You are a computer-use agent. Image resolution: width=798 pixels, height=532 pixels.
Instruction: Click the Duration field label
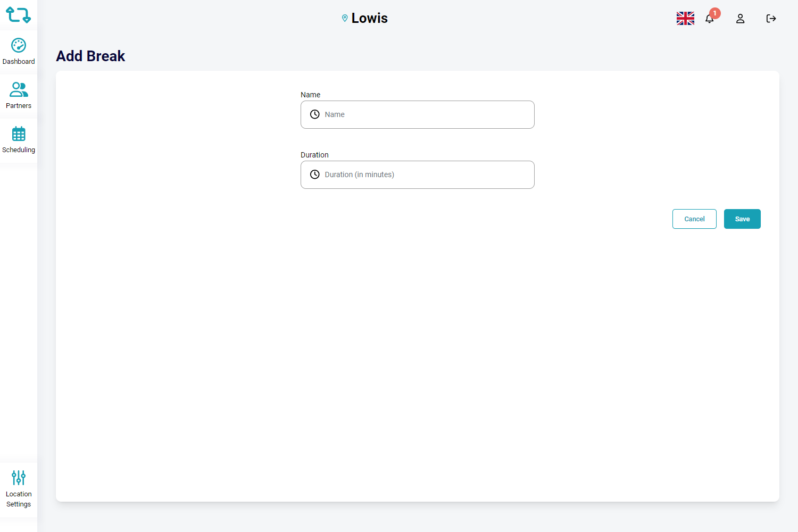coord(314,155)
